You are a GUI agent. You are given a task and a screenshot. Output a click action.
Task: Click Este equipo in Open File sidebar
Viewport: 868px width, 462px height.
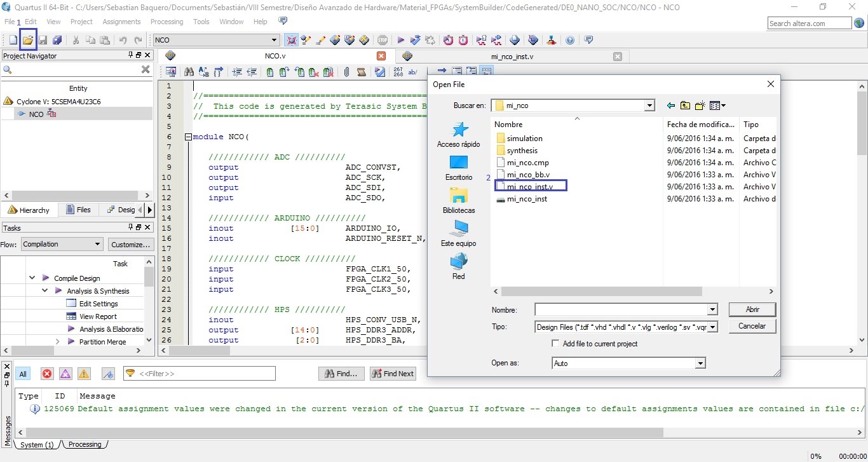pyautogui.click(x=459, y=234)
